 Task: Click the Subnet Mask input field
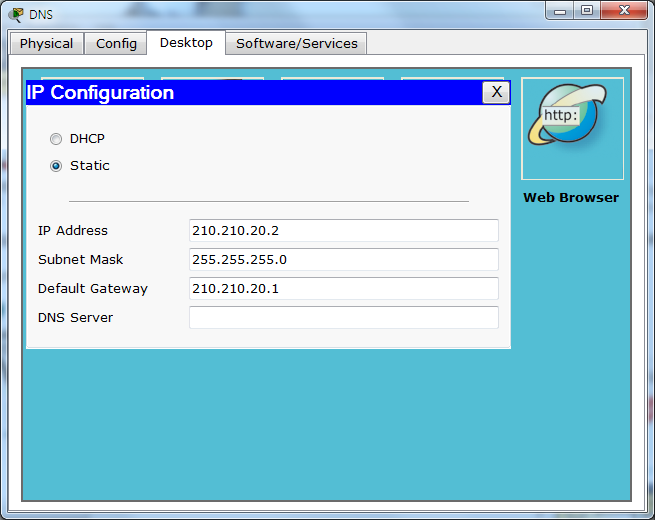tap(344, 259)
